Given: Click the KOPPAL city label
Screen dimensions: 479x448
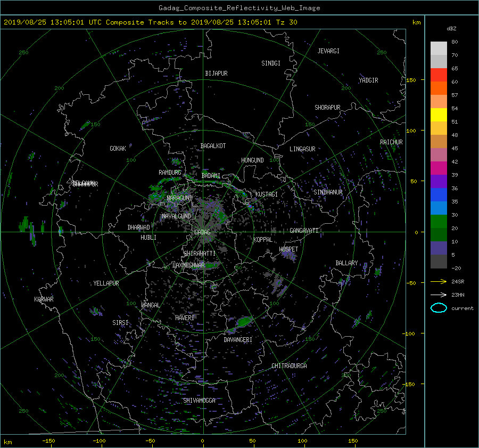Looking at the screenshot, I should click(263, 239).
